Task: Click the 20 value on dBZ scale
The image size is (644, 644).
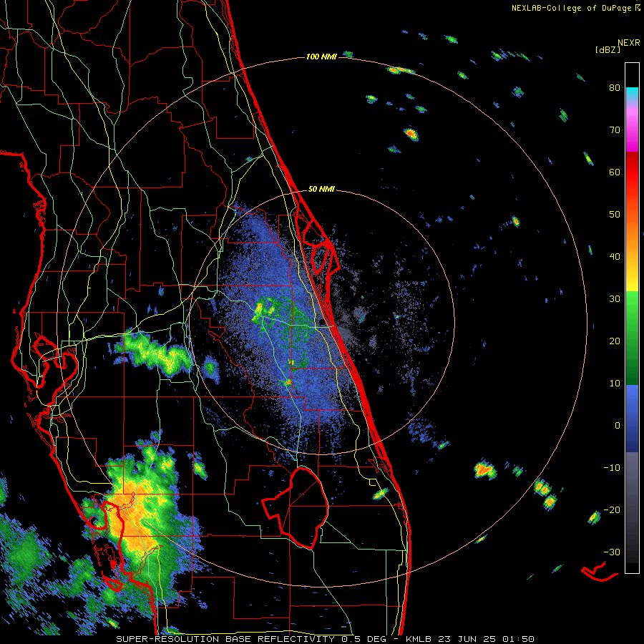Action: pyautogui.click(x=615, y=341)
